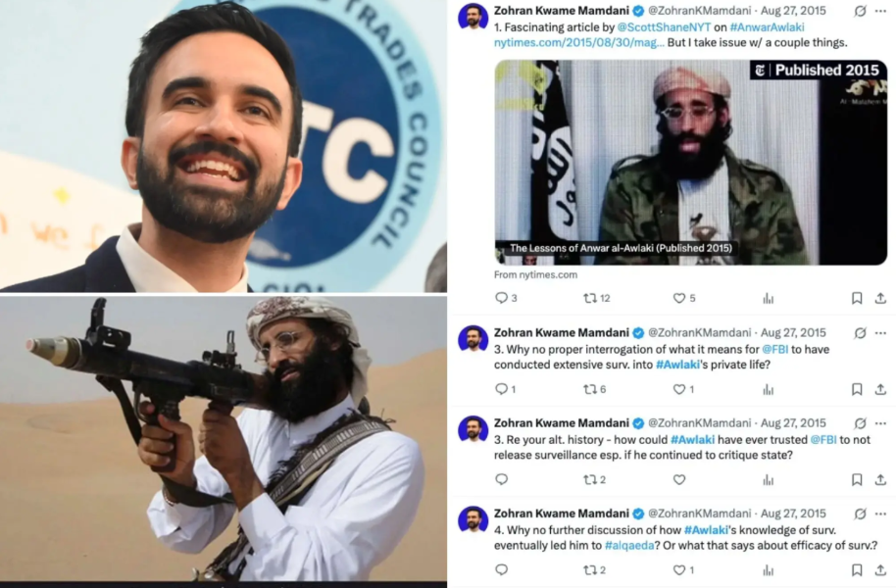Viewport: 896px width, 588px height.
Task: Open three-dot menu on the last tweet
Action: 880,514
